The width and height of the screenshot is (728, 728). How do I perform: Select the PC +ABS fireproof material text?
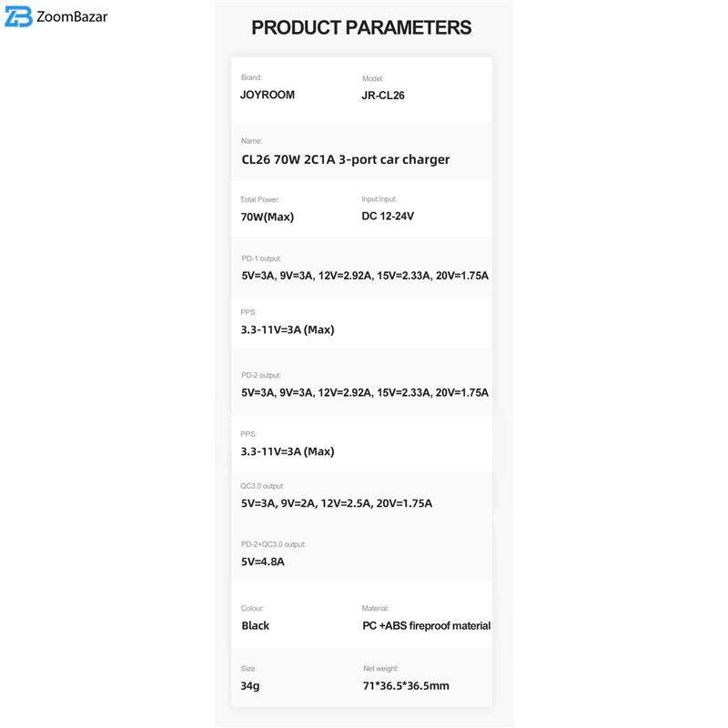[426, 626]
